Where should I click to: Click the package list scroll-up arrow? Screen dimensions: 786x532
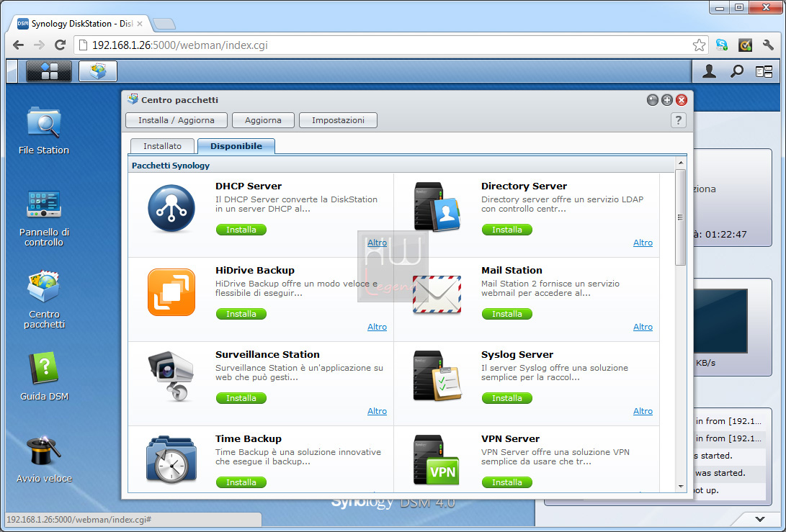coord(680,163)
